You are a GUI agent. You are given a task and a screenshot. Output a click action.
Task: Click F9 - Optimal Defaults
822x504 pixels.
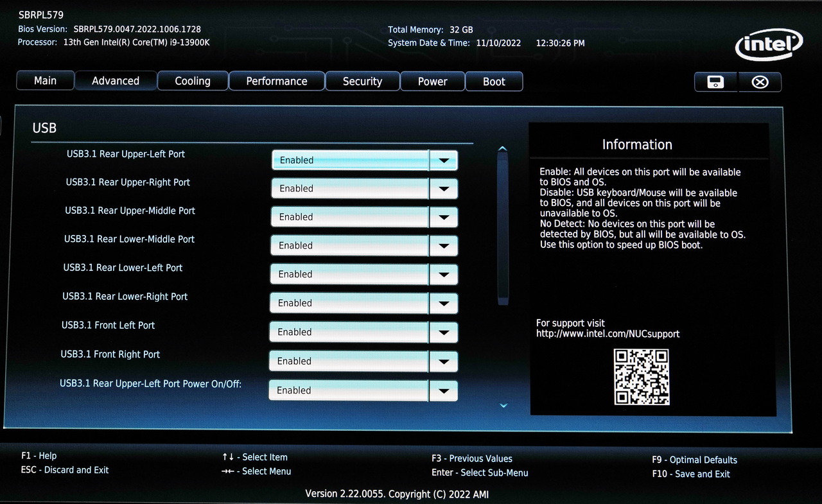694,460
